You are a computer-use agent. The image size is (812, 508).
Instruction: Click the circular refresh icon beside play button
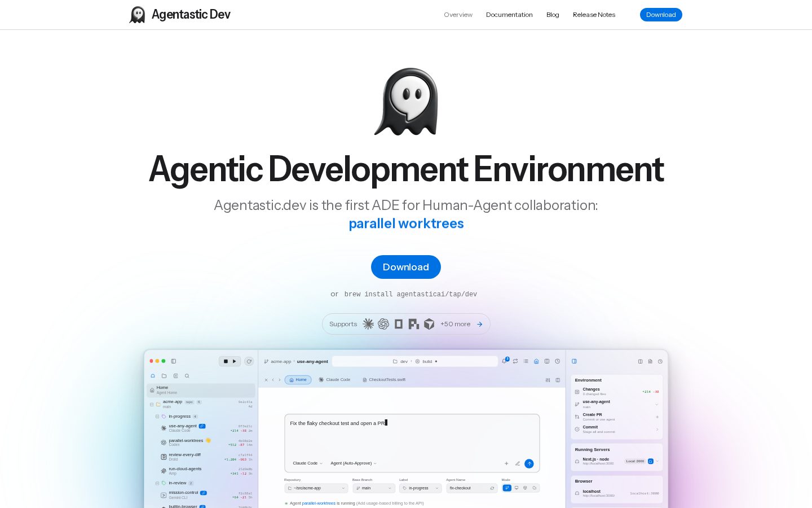pyautogui.click(x=249, y=361)
